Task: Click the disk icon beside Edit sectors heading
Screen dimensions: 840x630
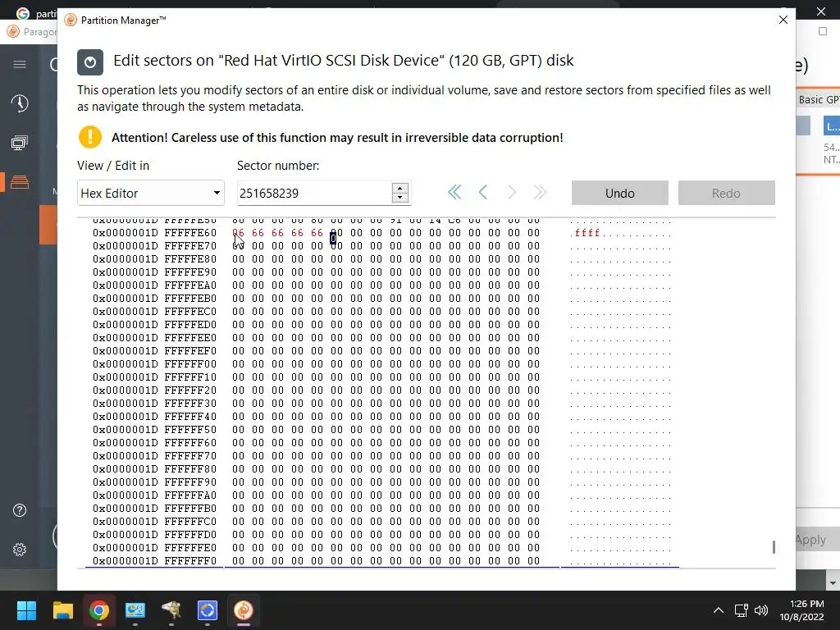Action: coord(90,62)
